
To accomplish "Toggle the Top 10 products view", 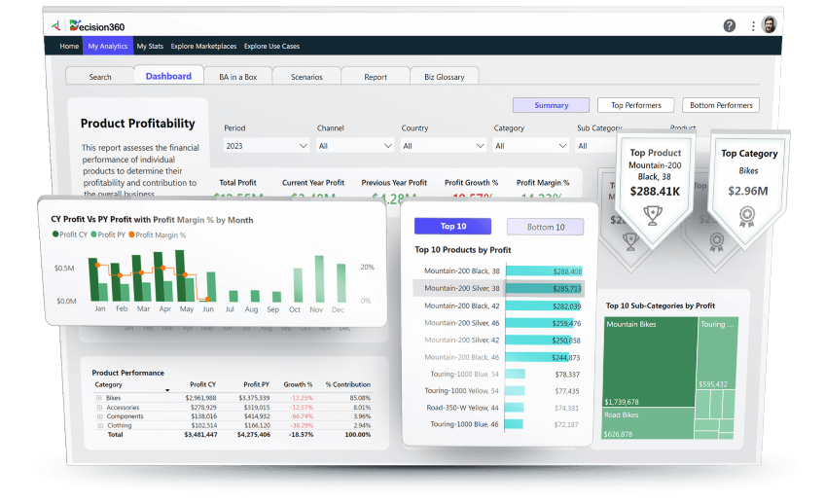I will click(x=452, y=227).
